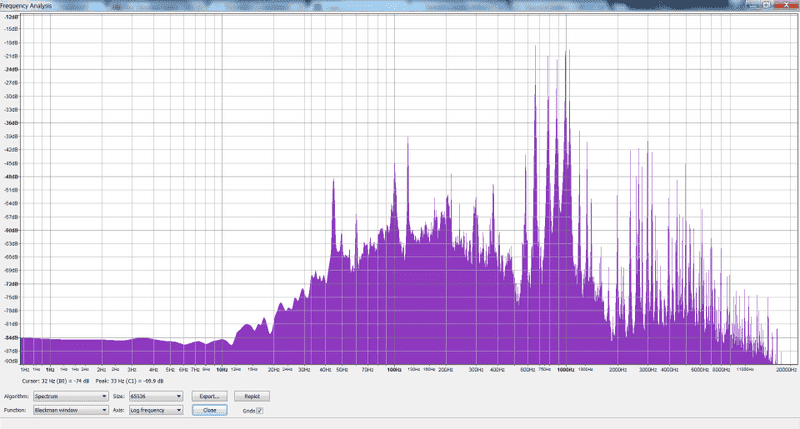Screen dimensions: 800x429
Task: Click the Close button beside Axis
Action: (x=209, y=410)
